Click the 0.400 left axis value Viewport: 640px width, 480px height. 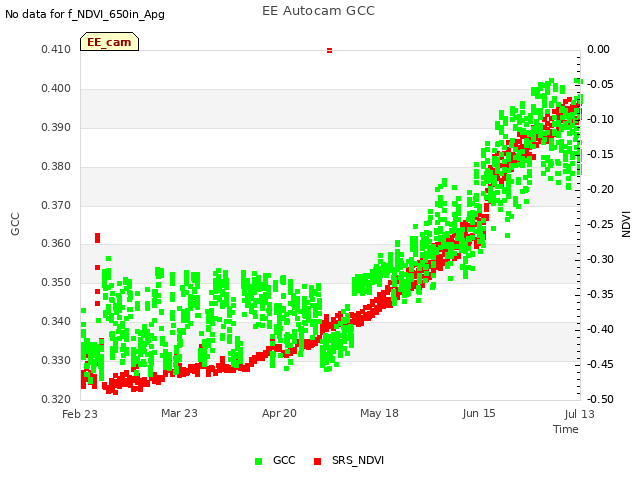tap(56, 89)
